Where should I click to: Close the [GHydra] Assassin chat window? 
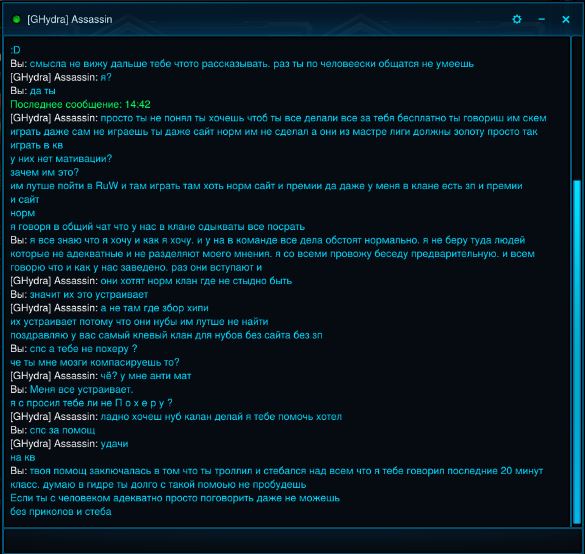click(566, 19)
